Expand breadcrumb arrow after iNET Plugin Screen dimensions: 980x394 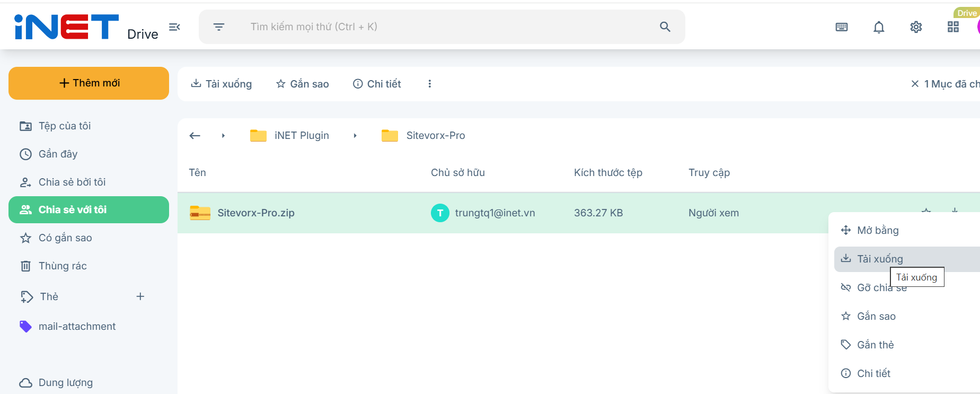click(355, 136)
